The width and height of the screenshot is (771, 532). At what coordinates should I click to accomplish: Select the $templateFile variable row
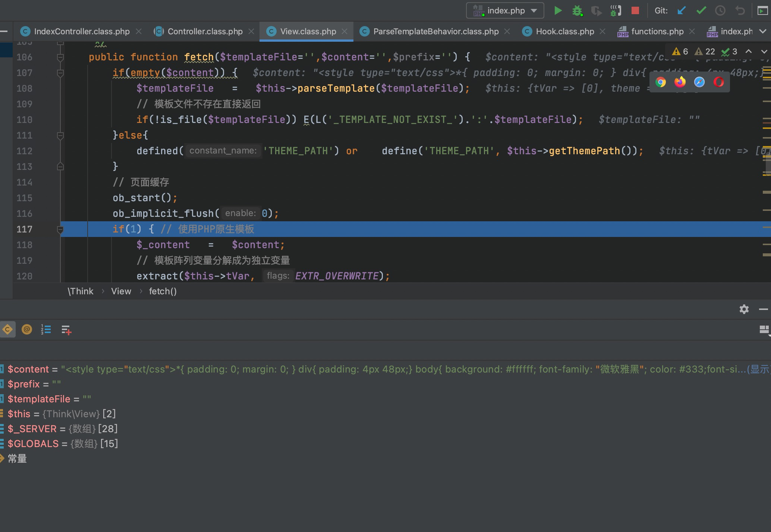[x=385, y=399]
